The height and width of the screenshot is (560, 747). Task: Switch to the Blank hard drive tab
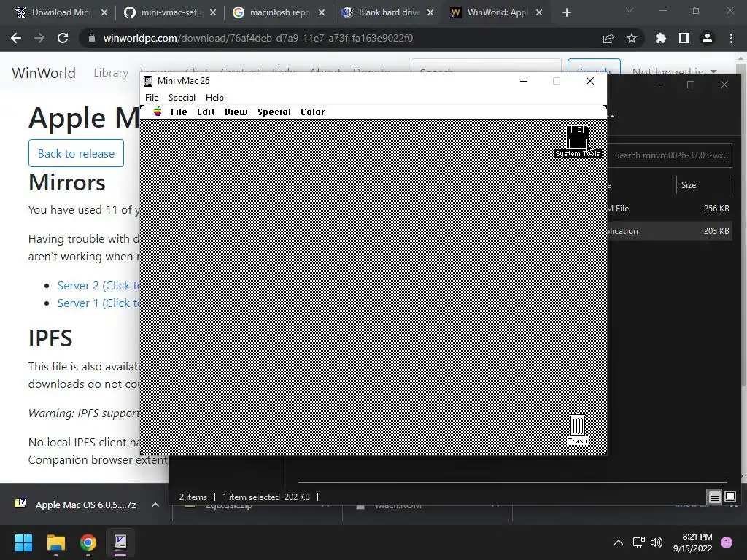click(388, 12)
